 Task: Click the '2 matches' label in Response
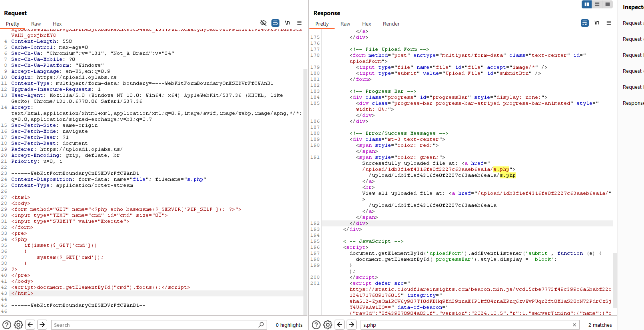pyautogui.click(x=600, y=325)
